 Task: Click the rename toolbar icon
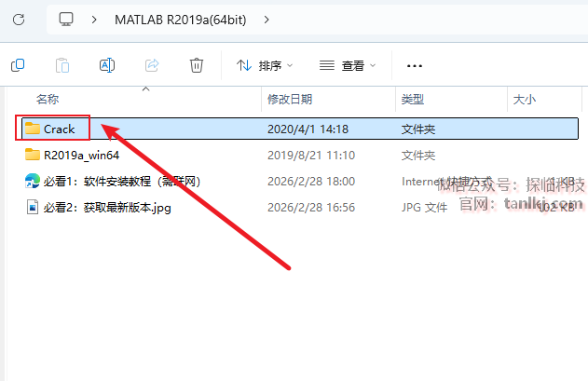coord(107,65)
